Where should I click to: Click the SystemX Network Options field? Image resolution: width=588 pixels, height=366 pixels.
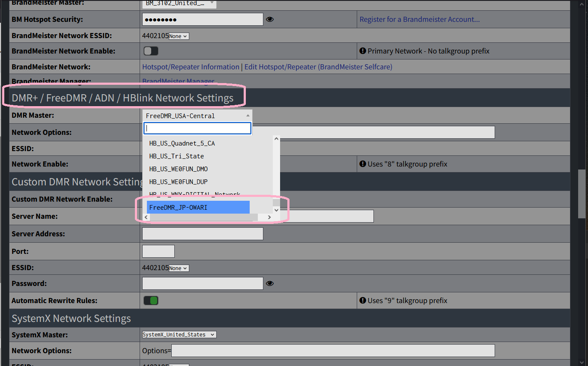[x=333, y=351]
